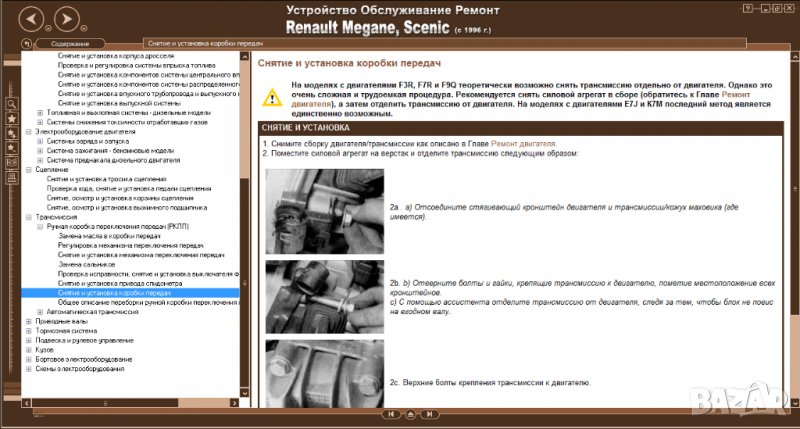The height and width of the screenshot is (429, 800).
Task: Click the small return arrow beside Содержание
Action: point(27,43)
